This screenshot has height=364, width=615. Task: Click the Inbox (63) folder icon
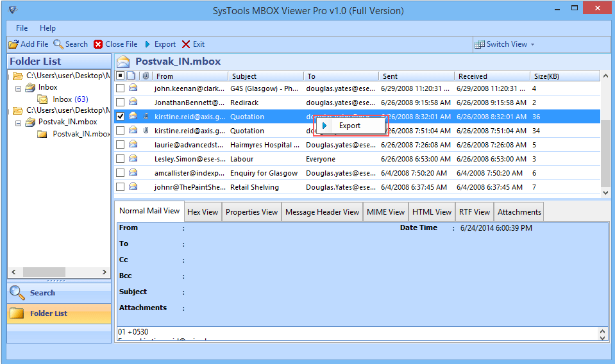click(42, 99)
